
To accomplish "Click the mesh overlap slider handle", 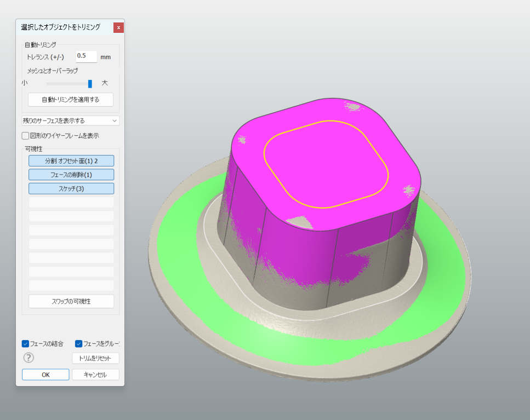I will coord(90,84).
